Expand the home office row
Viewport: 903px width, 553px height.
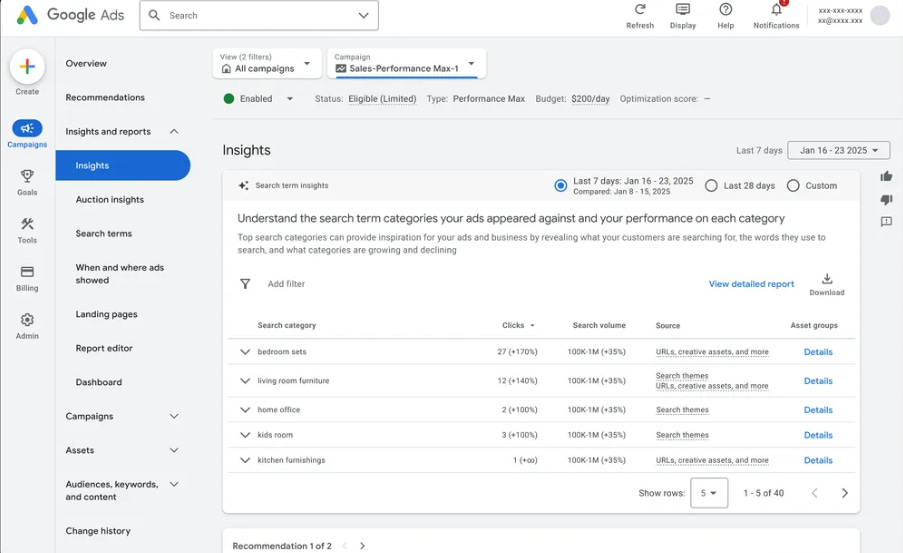[x=245, y=410]
